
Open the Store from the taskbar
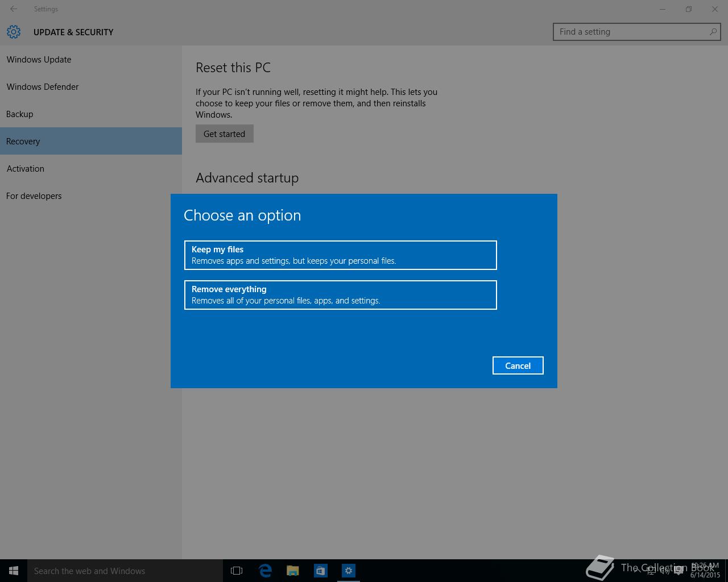(321, 571)
